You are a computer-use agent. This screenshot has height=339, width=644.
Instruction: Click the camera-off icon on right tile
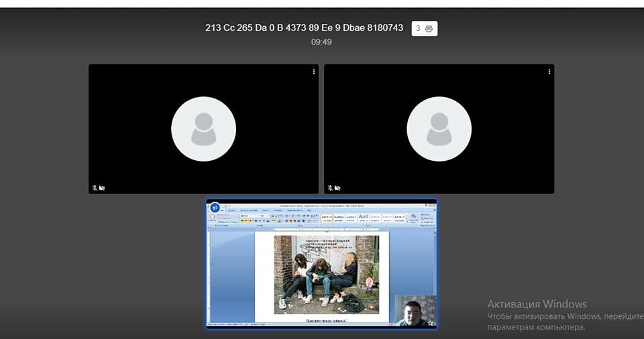coord(337,188)
